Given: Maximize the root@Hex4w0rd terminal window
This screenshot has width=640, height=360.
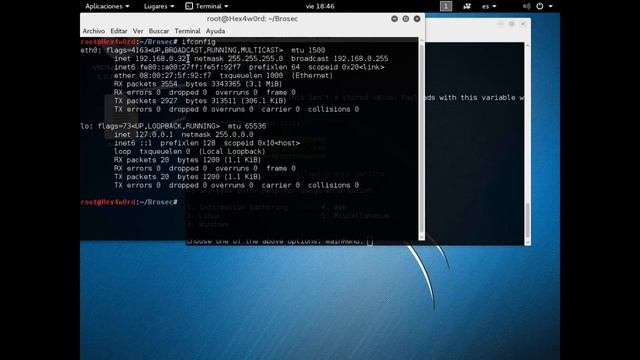Looking at the screenshot, I should coord(406,19).
